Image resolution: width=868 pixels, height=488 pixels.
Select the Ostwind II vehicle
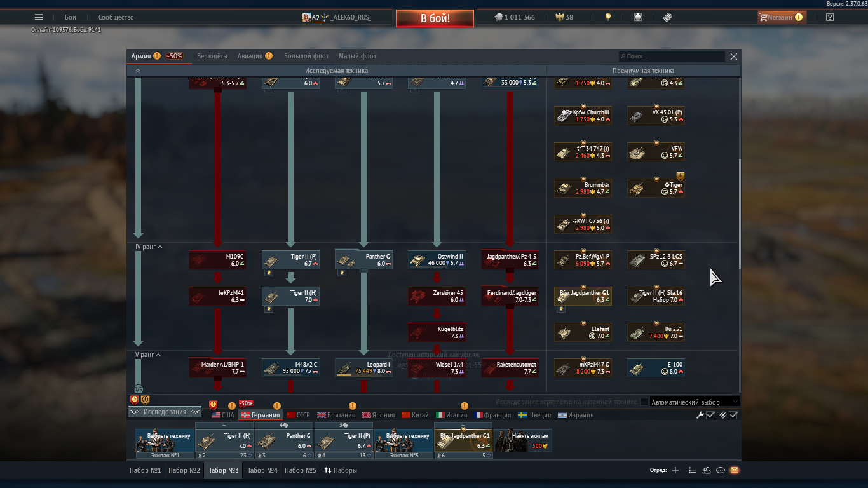pyautogui.click(x=437, y=259)
